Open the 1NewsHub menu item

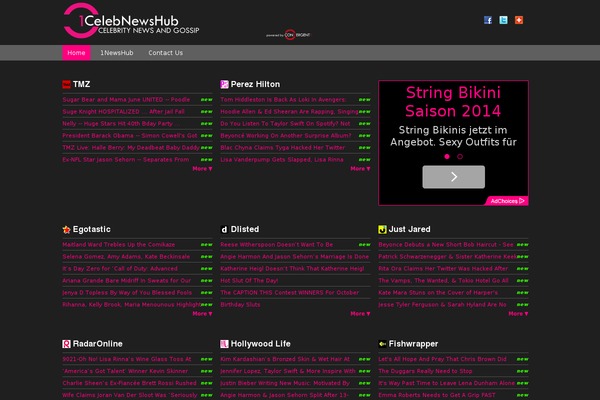(117, 53)
